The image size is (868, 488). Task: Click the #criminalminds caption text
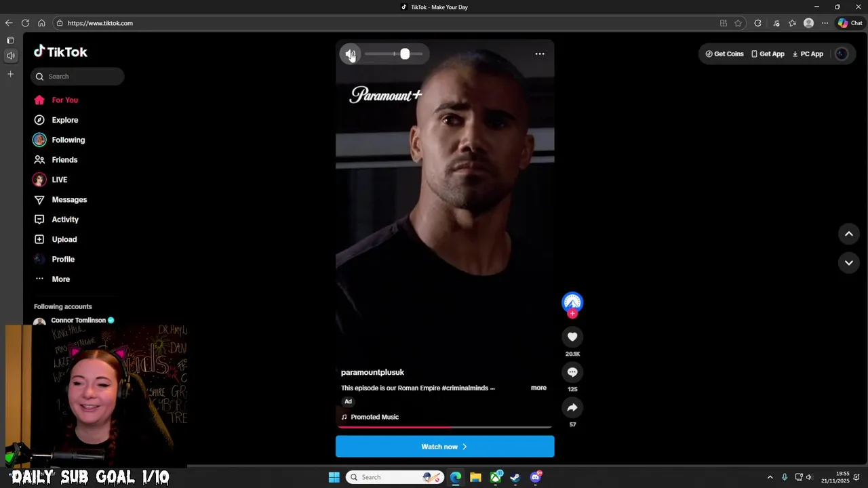click(465, 388)
